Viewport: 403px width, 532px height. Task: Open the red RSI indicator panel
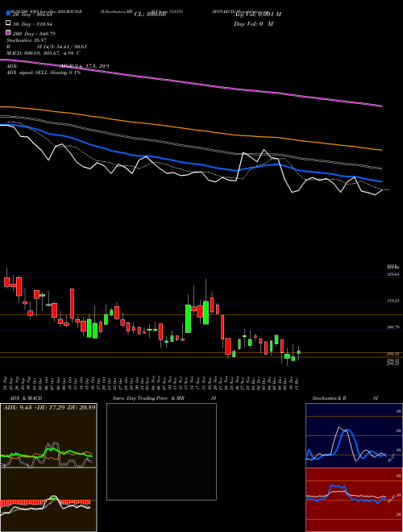click(x=354, y=500)
